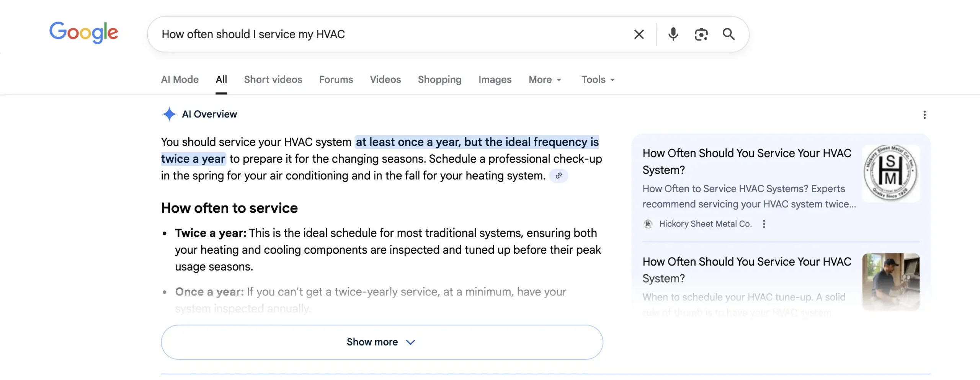Open the AI Overview three-dot options menu
The image size is (980, 380).
pos(924,114)
